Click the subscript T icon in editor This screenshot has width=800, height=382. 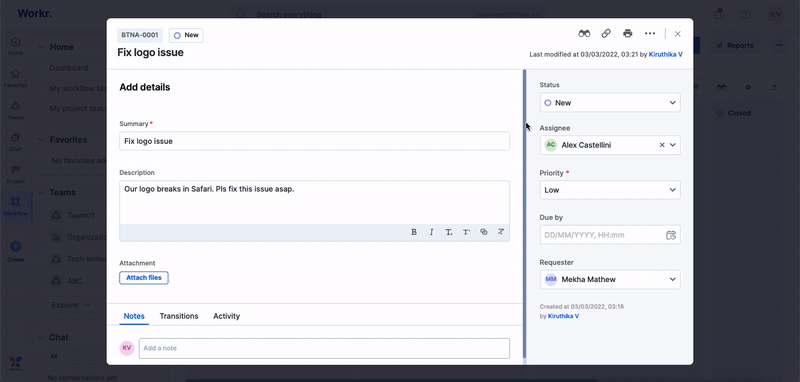(x=448, y=232)
